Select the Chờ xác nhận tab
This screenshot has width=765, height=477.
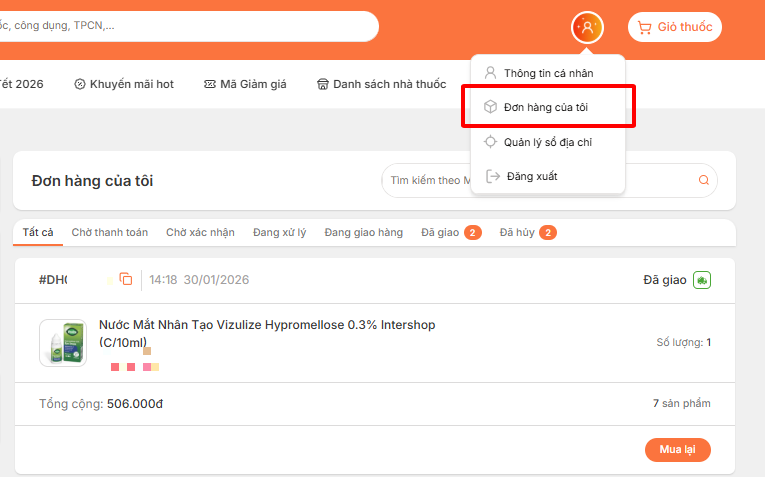[x=200, y=232]
